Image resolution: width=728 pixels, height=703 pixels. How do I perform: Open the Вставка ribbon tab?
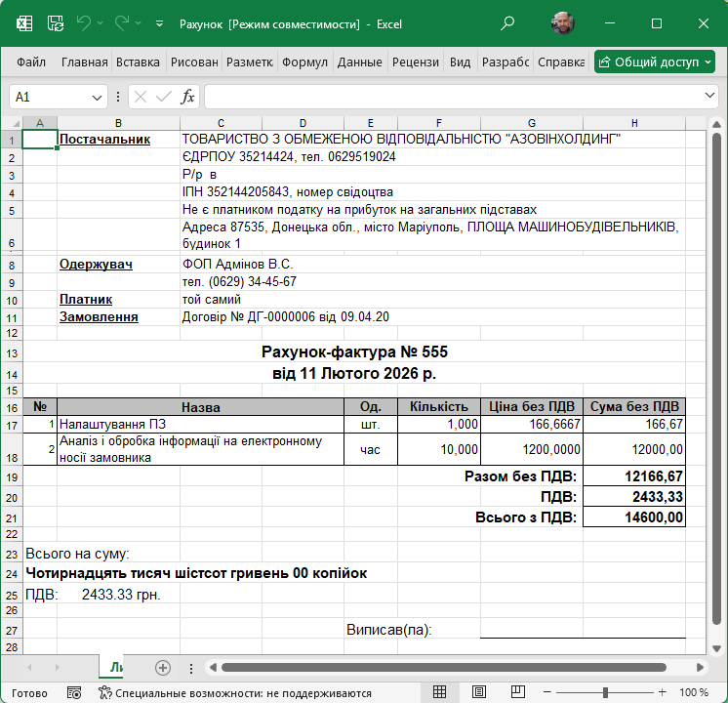pyautogui.click(x=138, y=62)
